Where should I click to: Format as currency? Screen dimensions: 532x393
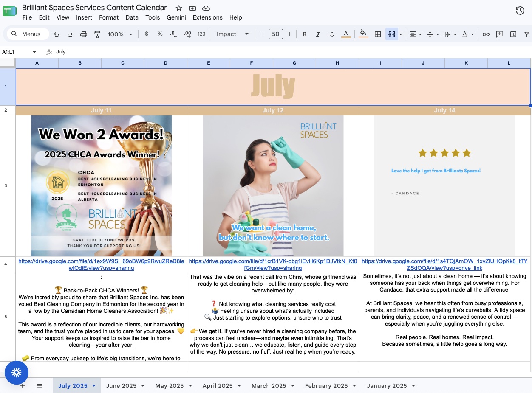[x=147, y=34]
